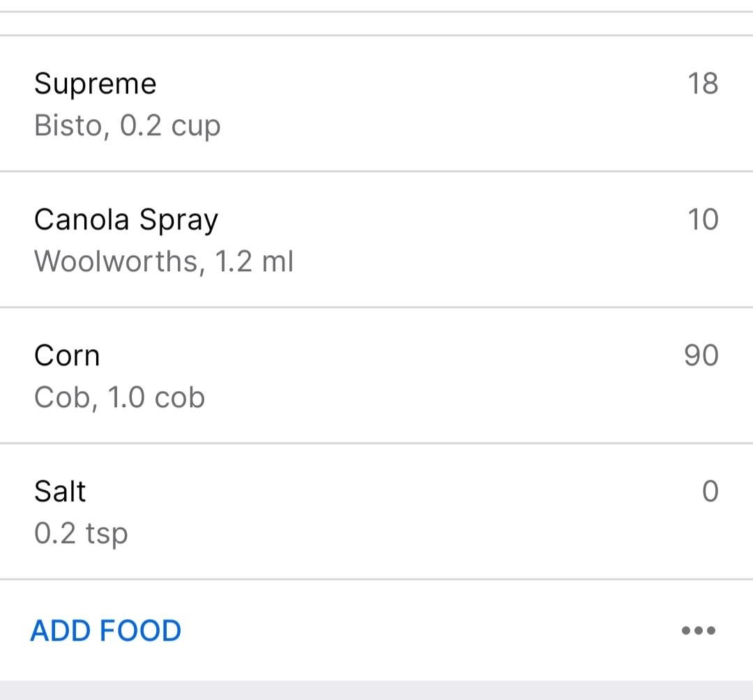Image resolution: width=753 pixels, height=700 pixels.
Task: Tap the Woolworths, 1.2 ml serving text
Action: tap(164, 261)
